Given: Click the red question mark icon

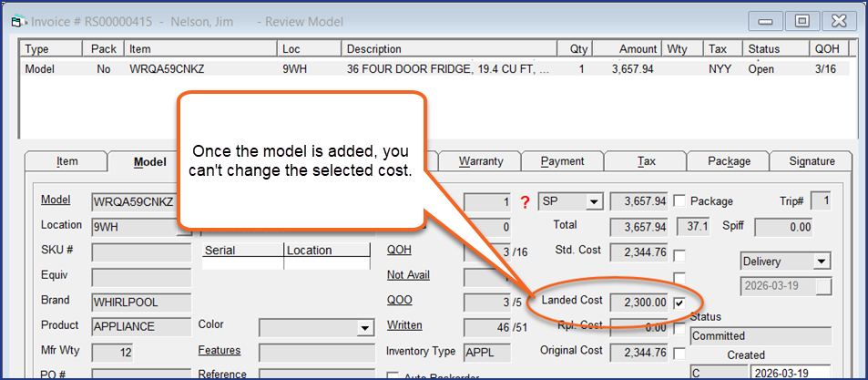Looking at the screenshot, I should [x=525, y=201].
